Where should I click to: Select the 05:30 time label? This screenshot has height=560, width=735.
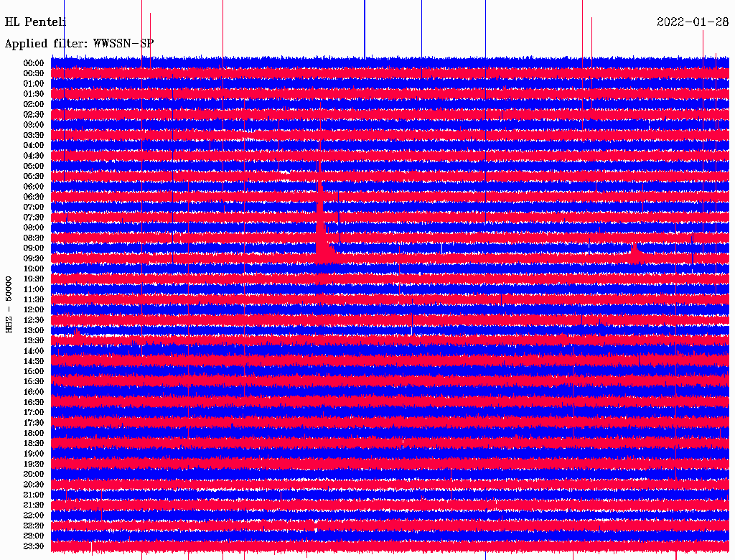(x=34, y=177)
